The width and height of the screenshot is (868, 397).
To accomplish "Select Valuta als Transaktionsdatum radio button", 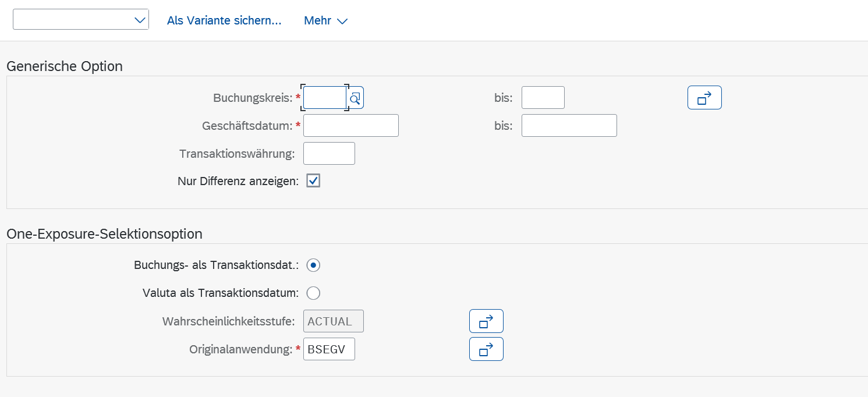I will point(313,293).
